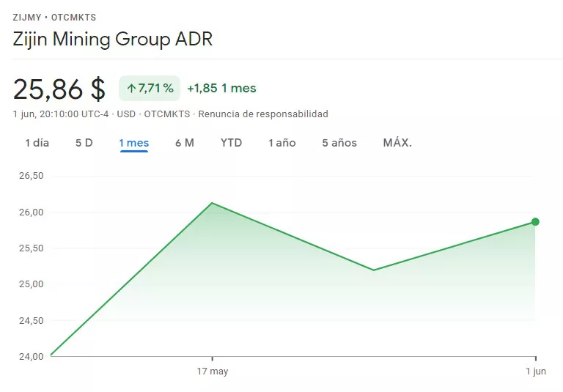Open the Renuncia de responsabilidad link

click(x=263, y=114)
